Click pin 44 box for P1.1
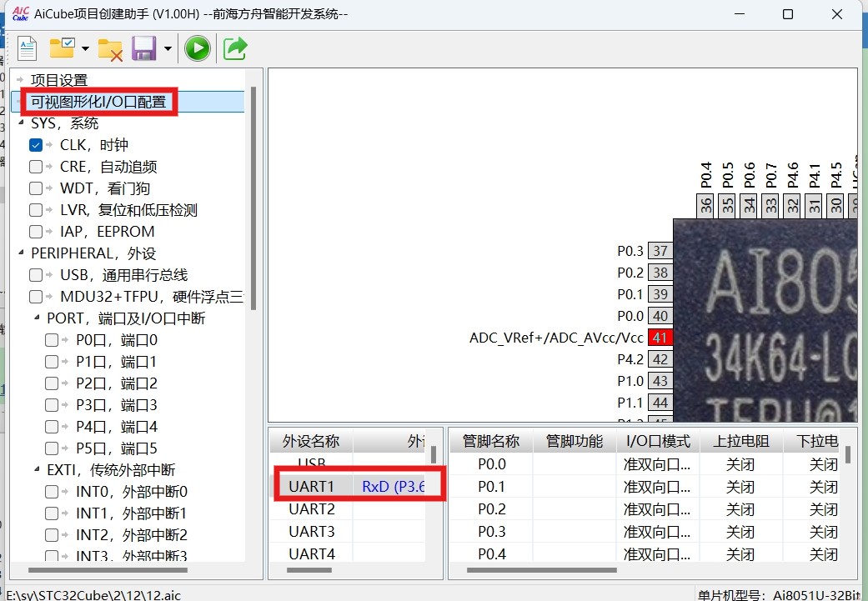Viewport: 868px width, 601px height. (660, 403)
